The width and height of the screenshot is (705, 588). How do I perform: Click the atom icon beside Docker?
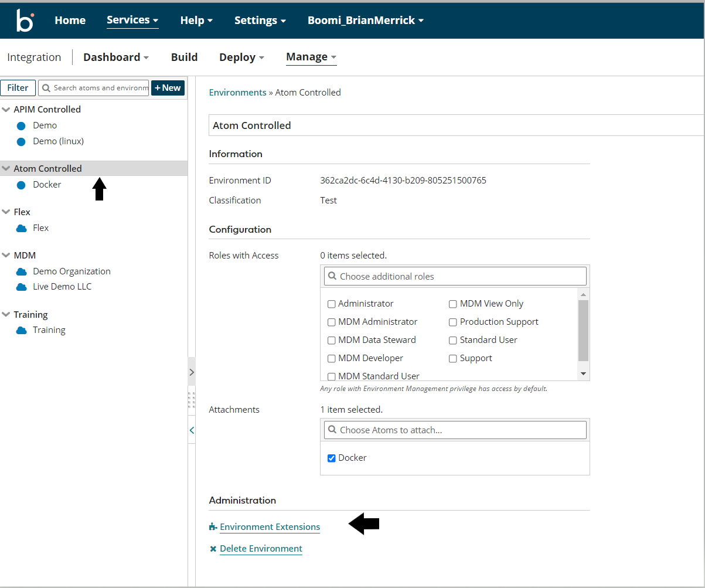tap(22, 184)
